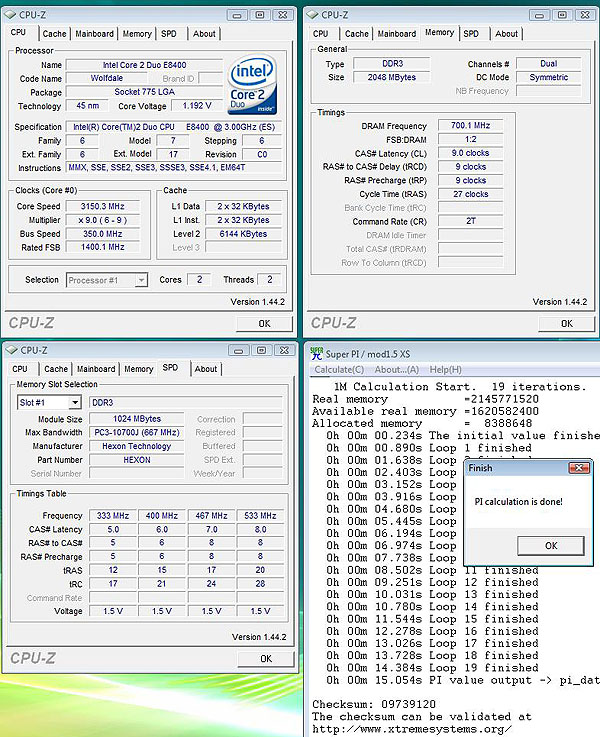Click the Code Name value Wolfdale
This screenshot has height=737, width=600.
pos(107,78)
